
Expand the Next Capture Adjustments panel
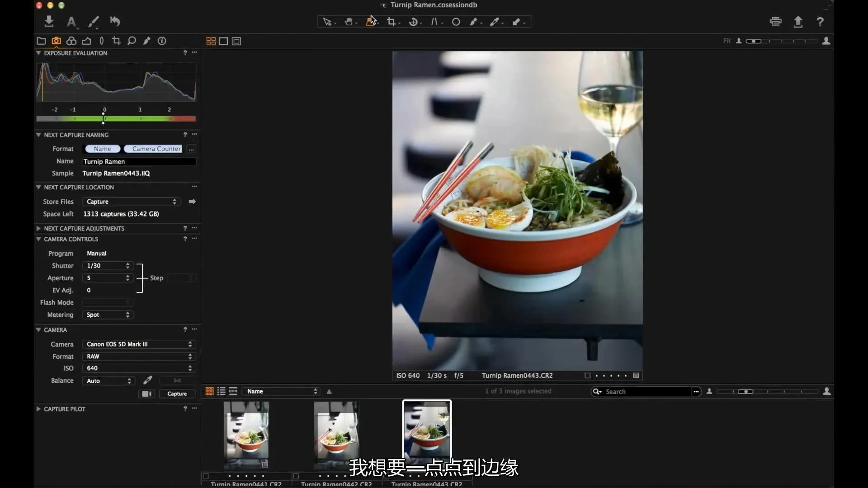(x=38, y=229)
